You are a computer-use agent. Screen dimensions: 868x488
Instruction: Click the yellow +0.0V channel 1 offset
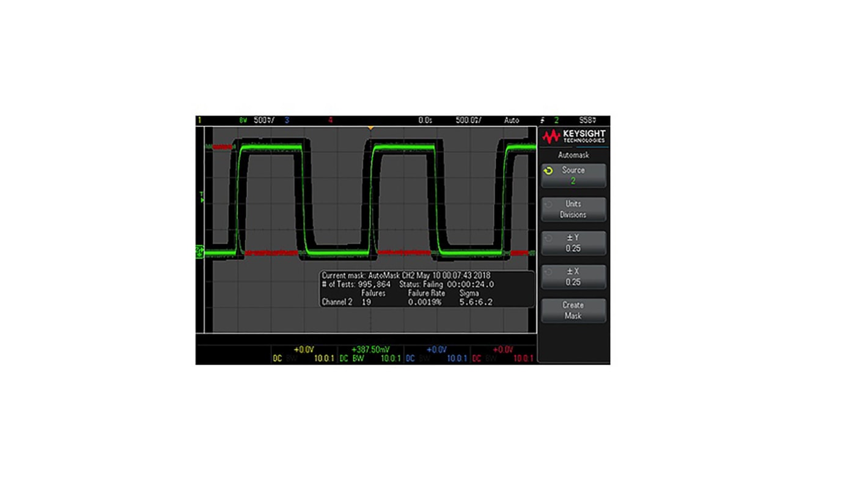304,349
